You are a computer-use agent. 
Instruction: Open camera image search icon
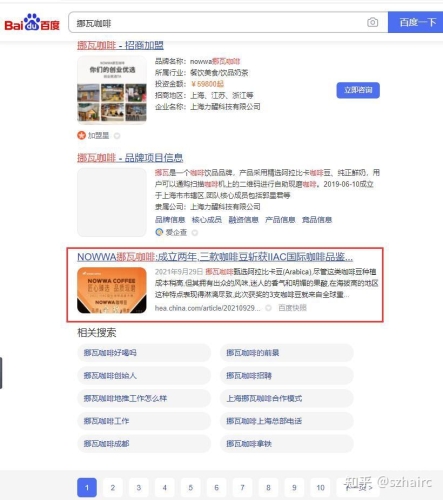coord(372,22)
